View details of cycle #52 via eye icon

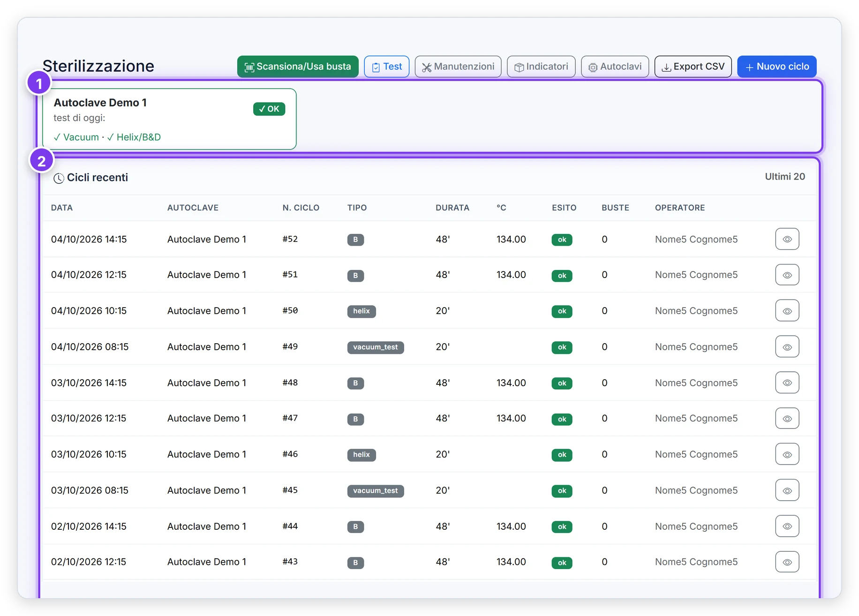787,239
